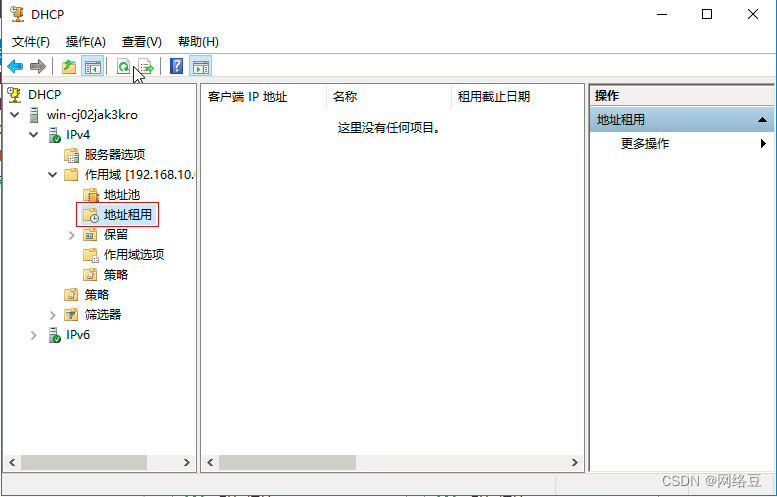Click the 作用域选项 folder icon

[91, 255]
